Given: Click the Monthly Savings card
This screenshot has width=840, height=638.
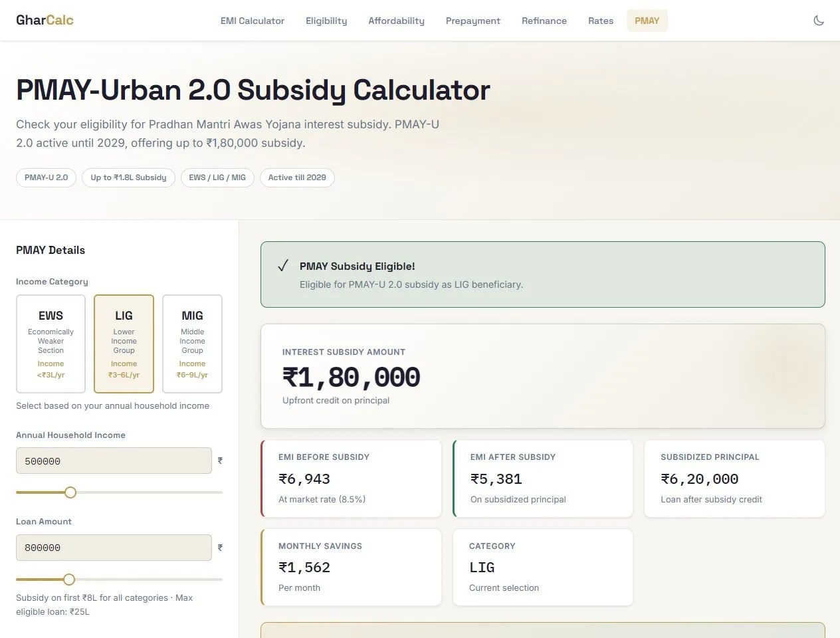Looking at the screenshot, I should (351, 567).
